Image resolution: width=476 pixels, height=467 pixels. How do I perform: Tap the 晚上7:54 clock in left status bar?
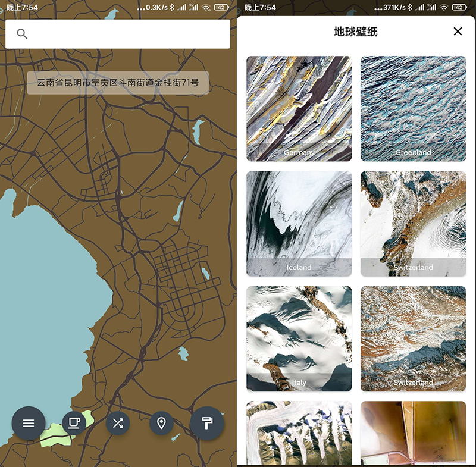22,7
